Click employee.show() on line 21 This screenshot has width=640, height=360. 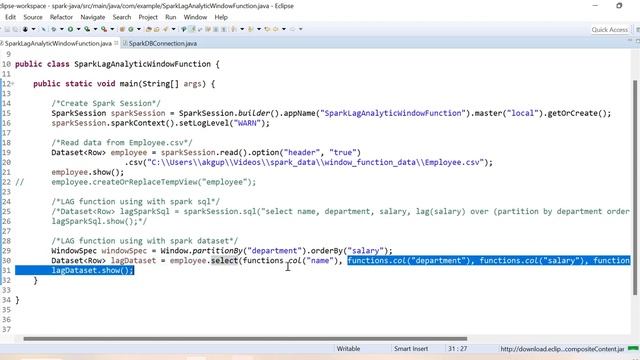(x=88, y=172)
